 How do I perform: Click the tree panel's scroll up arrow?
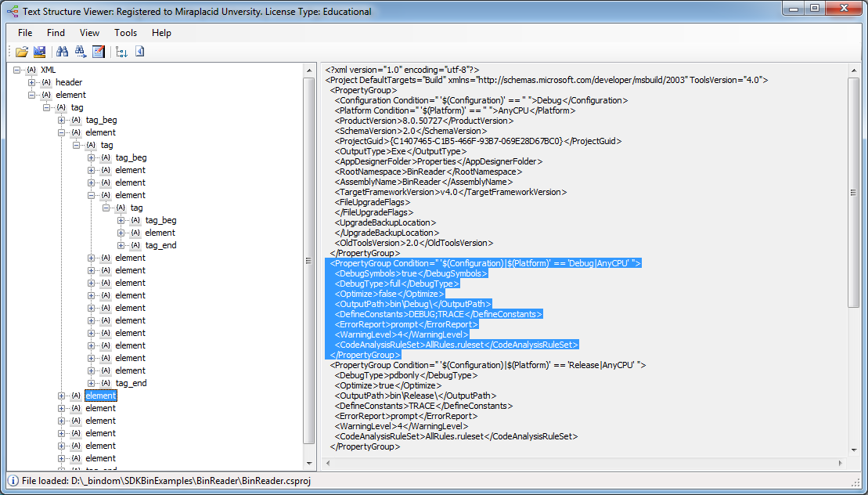click(x=309, y=70)
